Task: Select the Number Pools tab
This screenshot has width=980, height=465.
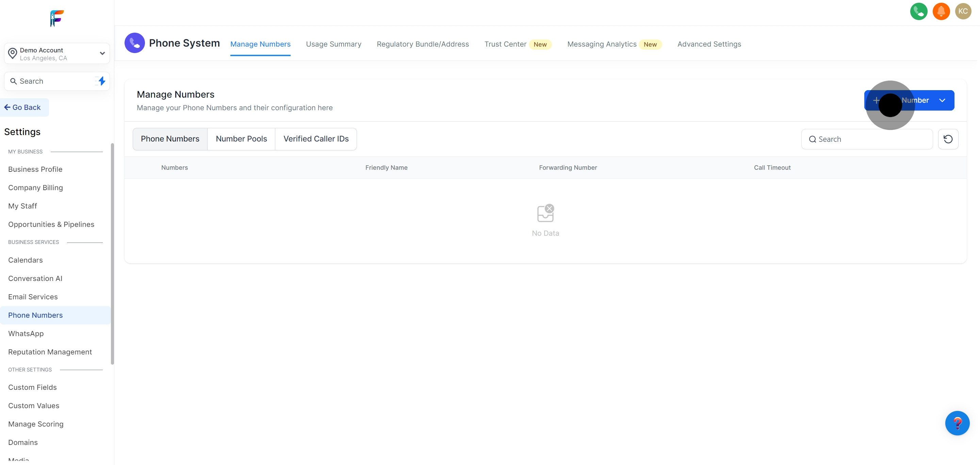Action: click(241, 139)
